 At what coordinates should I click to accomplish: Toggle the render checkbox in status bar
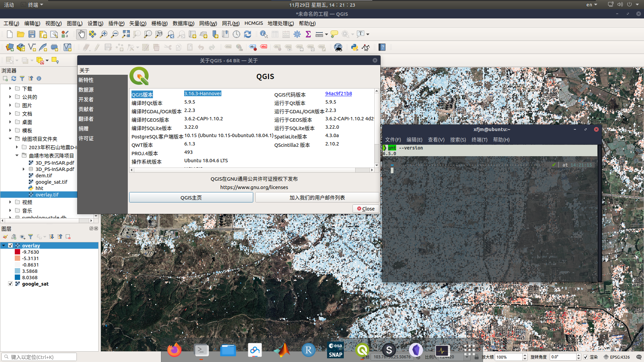(586, 357)
